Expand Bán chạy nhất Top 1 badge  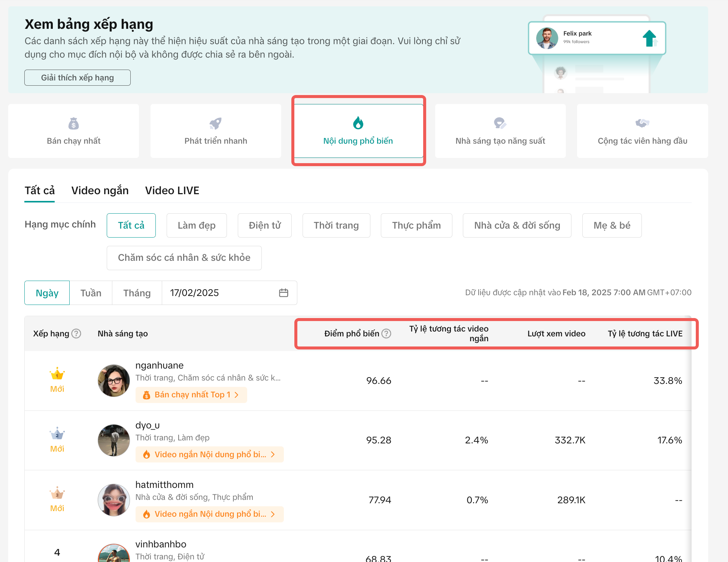click(x=191, y=395)
